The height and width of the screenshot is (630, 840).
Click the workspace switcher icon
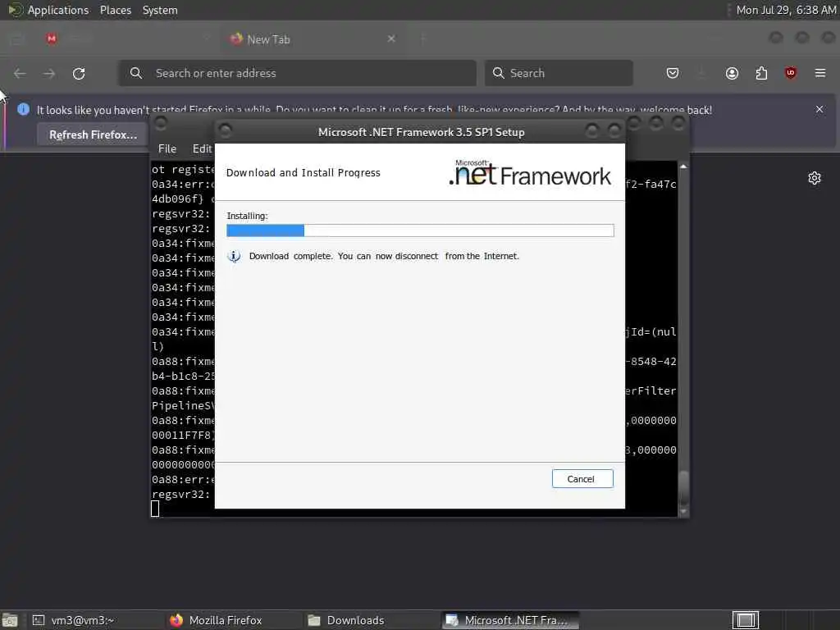745,620
